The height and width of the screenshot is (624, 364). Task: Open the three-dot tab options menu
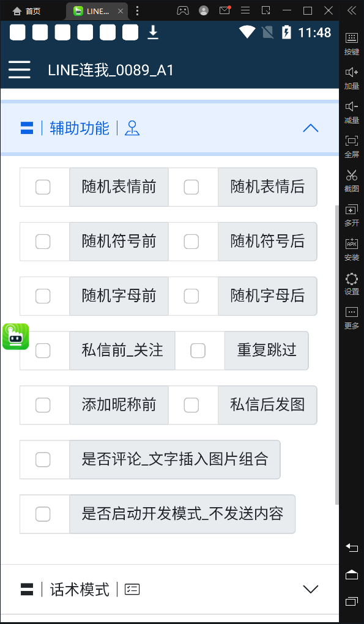click(137, 11)
